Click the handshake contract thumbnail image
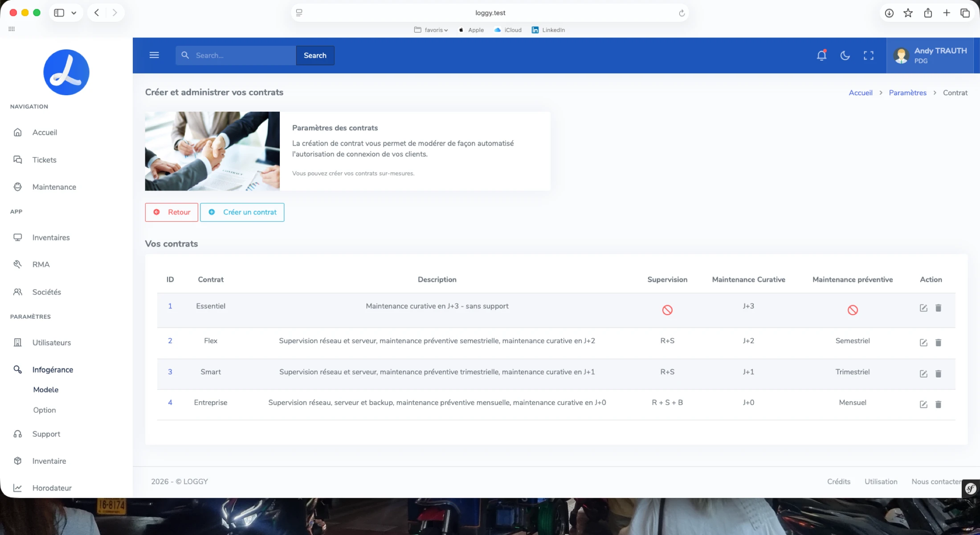Screen dimensions: 980x535 tap(212, 151)
